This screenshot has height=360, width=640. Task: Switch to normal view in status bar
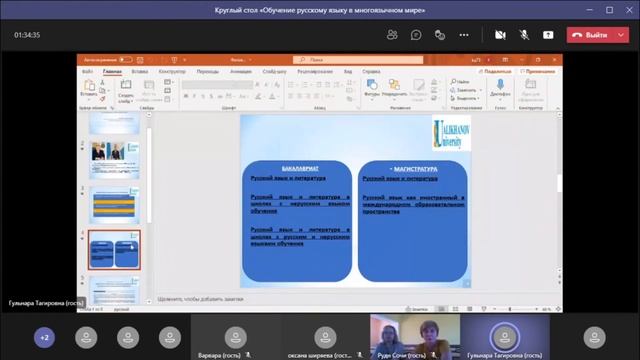[442, 309]
